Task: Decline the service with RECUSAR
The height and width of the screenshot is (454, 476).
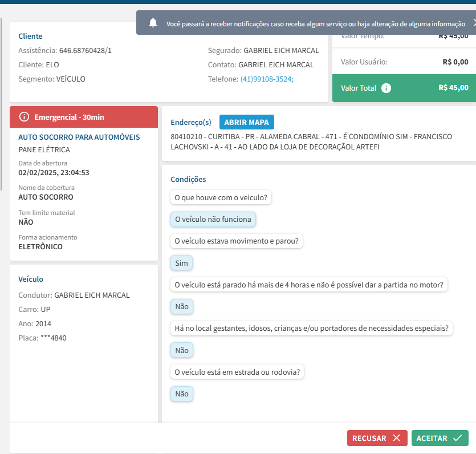Action: coord(377,438)
